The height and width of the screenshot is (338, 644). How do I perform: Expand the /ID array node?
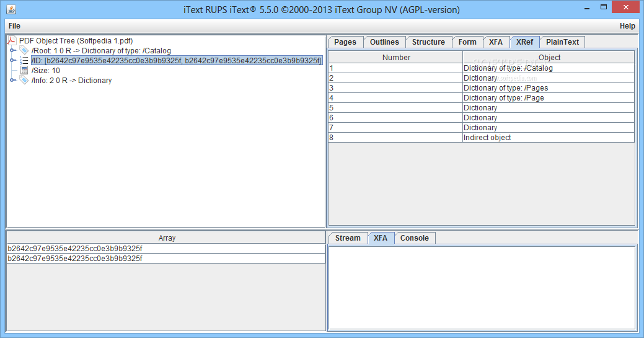13,60
